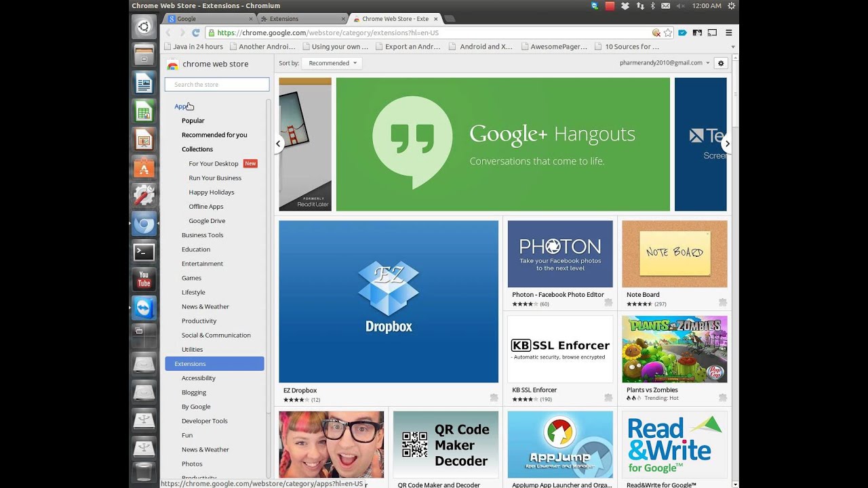
Task: Open QR Code Maker Decoder thumbnail
Action: pyautogui.click(x=446, y=445)
